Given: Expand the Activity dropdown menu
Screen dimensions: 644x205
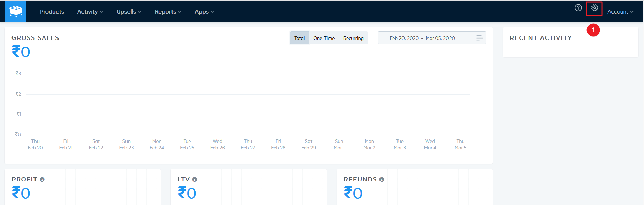Looking at the screenshot, I should tap(90, 12).
